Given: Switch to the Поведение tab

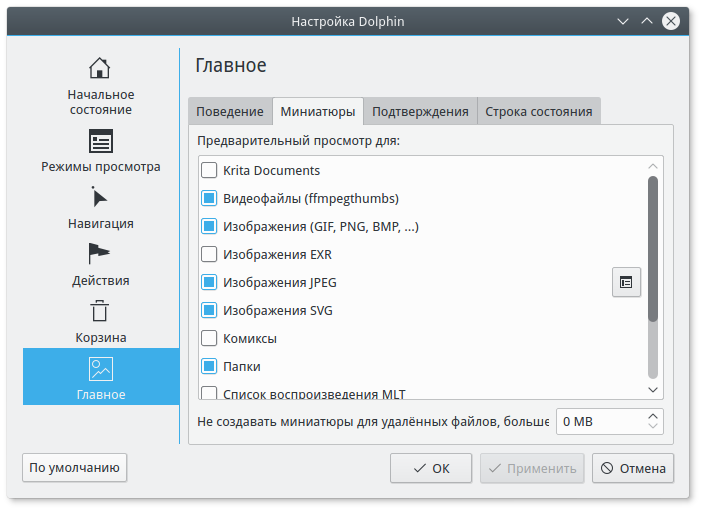Looking at the screenshot, I should coord(230,112).
